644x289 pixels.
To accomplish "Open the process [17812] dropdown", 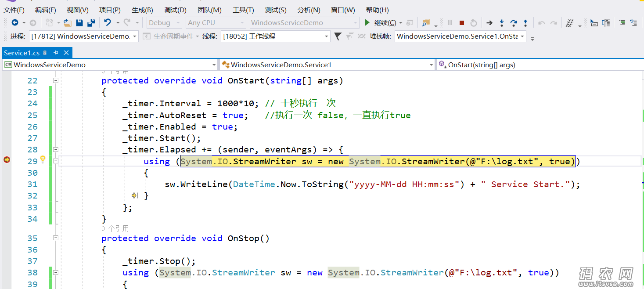I will point(84,36).
